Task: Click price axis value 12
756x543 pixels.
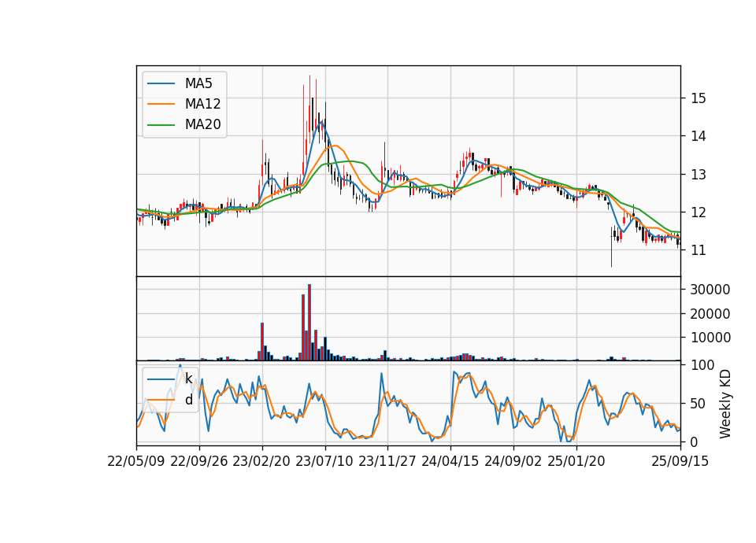Action: tap(699, 212)
